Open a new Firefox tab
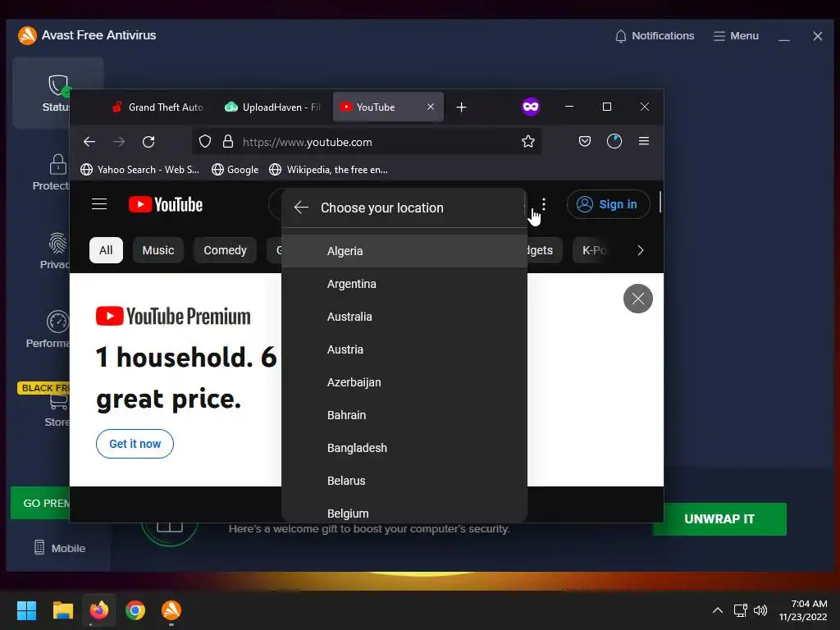 tap(461, 107)
